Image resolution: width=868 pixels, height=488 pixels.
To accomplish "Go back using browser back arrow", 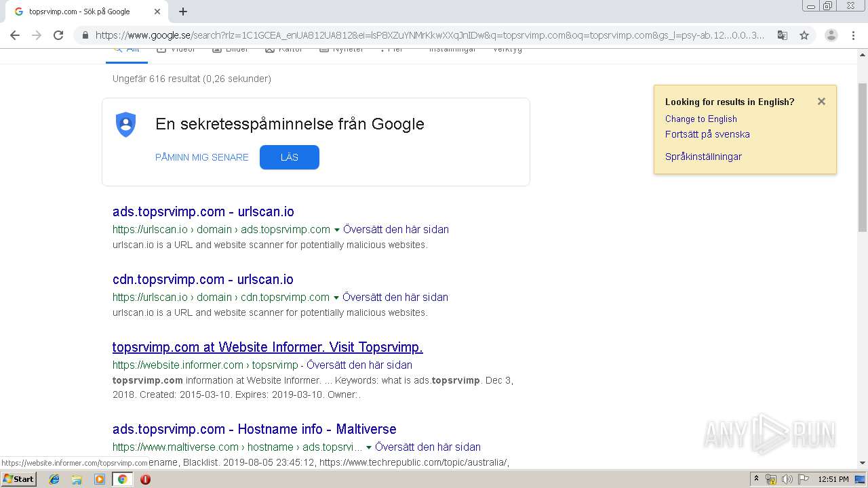I will [15, 35].
